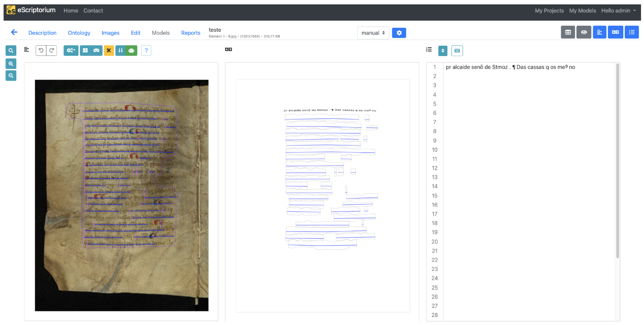Open the Images tab
644x325 pixels.
tap(110, 33)
